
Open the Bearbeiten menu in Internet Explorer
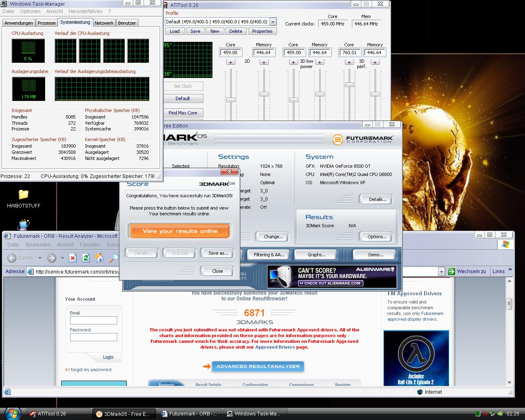(38, 245)
